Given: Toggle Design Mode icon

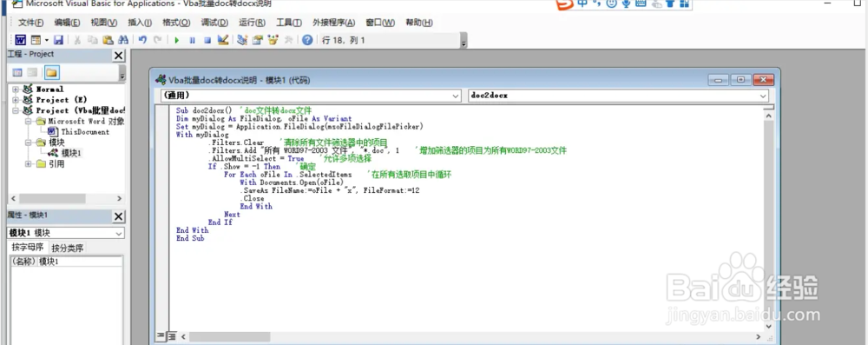Looking at the screenshot, I should click(223, 40).
